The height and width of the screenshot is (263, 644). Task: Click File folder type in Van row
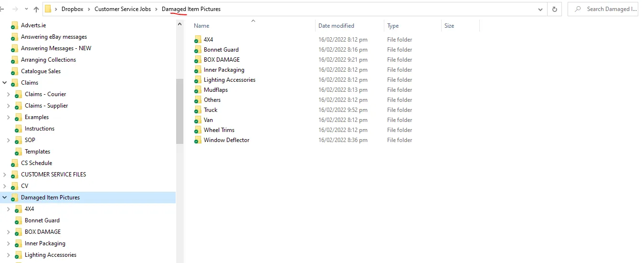pos(400,120)
